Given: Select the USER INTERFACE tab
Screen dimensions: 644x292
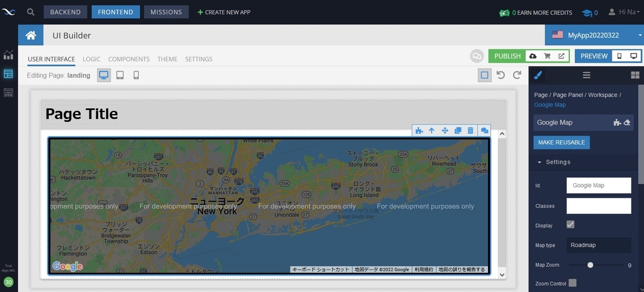Looking at the screenshot, I should 52,59.
